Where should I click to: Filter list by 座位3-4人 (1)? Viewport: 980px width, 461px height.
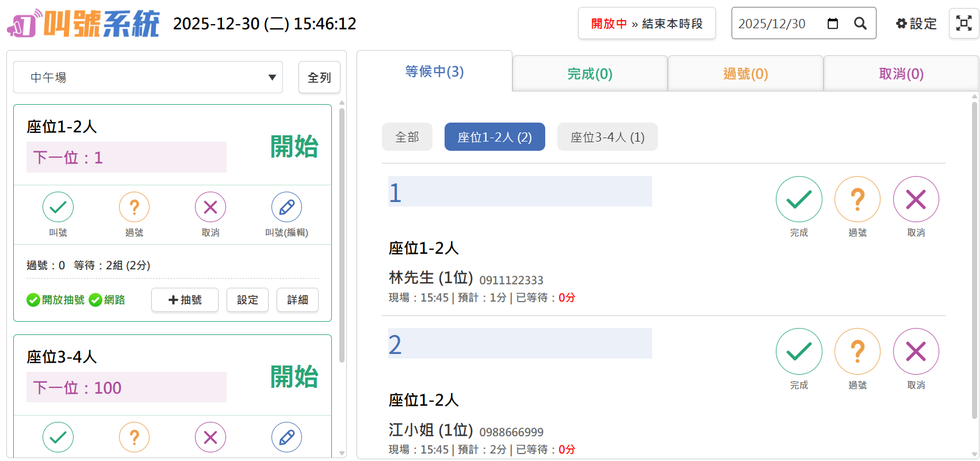click(607, 137)
